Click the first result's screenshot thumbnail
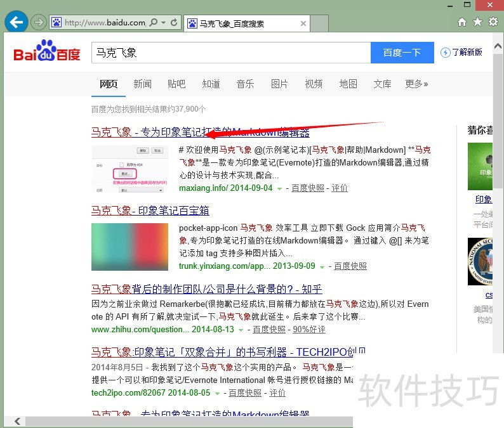Image resolution: width=504 pixels, height=428 pixels. pyautogui.click(x=130, y=169)
